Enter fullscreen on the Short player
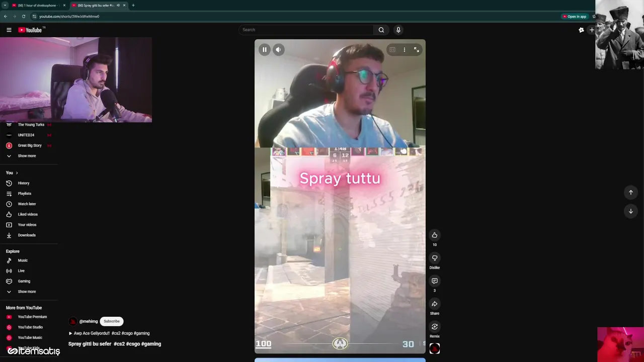This screenshot has width=644, height=362. [x=417, y=50]
